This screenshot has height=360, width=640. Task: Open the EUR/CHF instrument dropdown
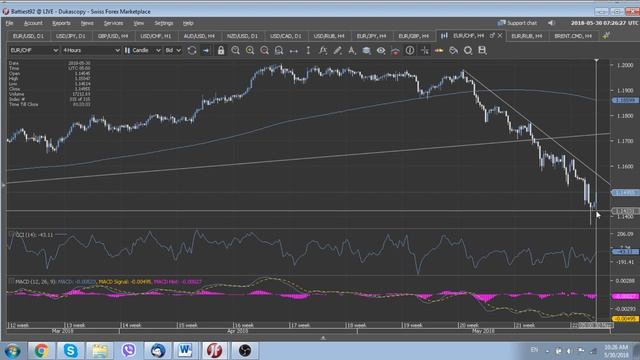(34, 50)
